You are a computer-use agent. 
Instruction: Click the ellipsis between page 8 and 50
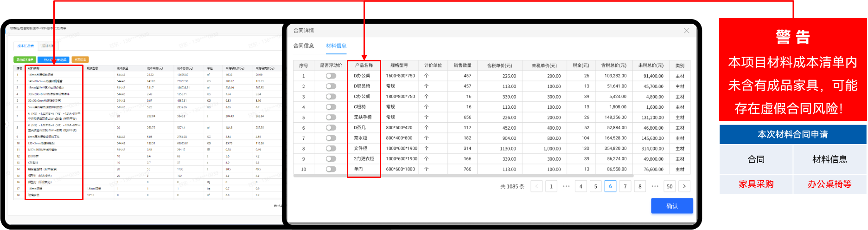coord(655,186)
